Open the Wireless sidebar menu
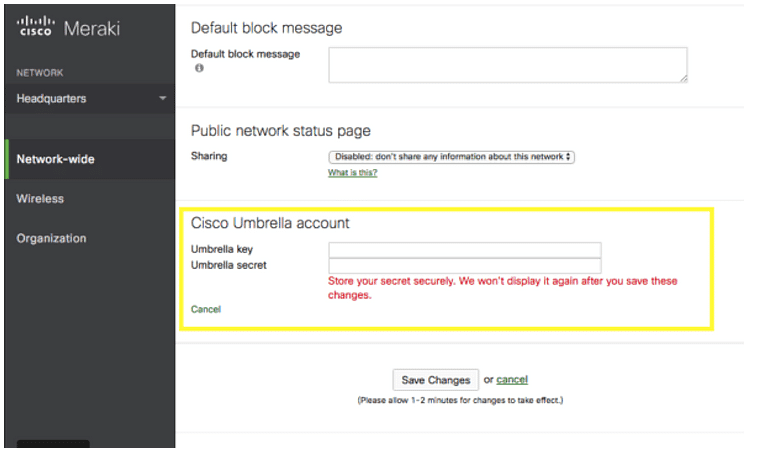Screen dimensions: 760x453 click(40, 199)
